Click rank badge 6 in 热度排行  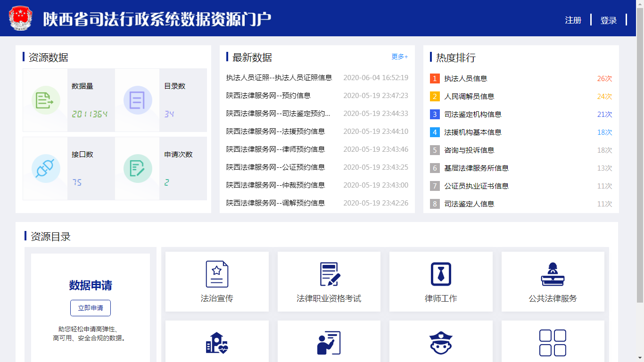[x=435, y=168]
